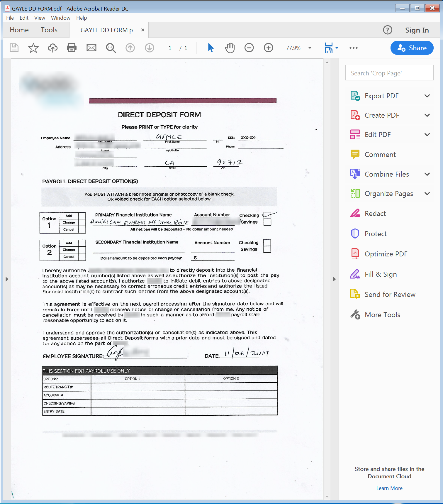This screenshot has height=504, width=443.
Task: Open Help question mark icon
Action: [x=388, y=30]
